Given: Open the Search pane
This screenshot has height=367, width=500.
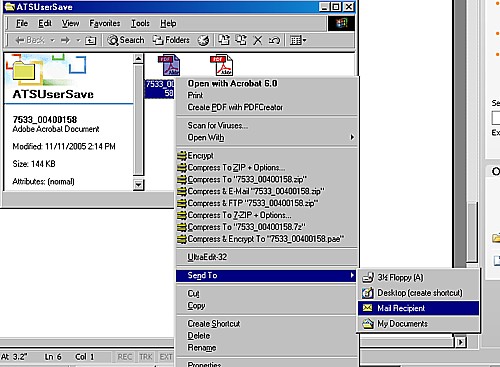Looking at the screenshot, I should coord(126,40).
